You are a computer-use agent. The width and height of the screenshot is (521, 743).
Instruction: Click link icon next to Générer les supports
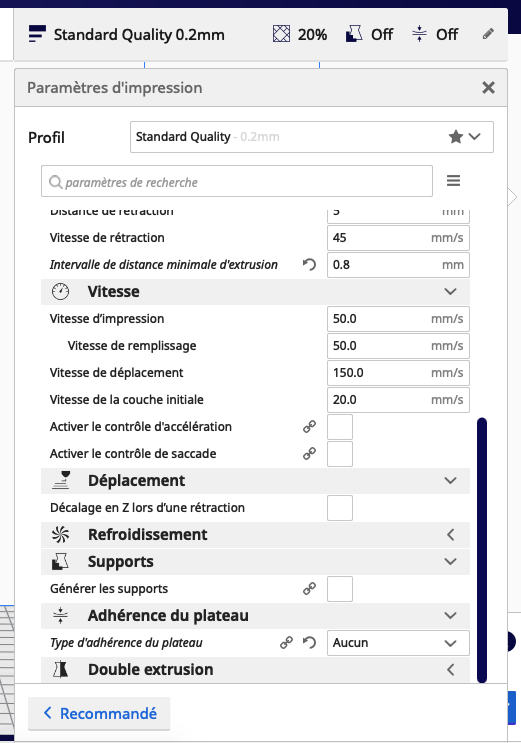tap(309, 589)
